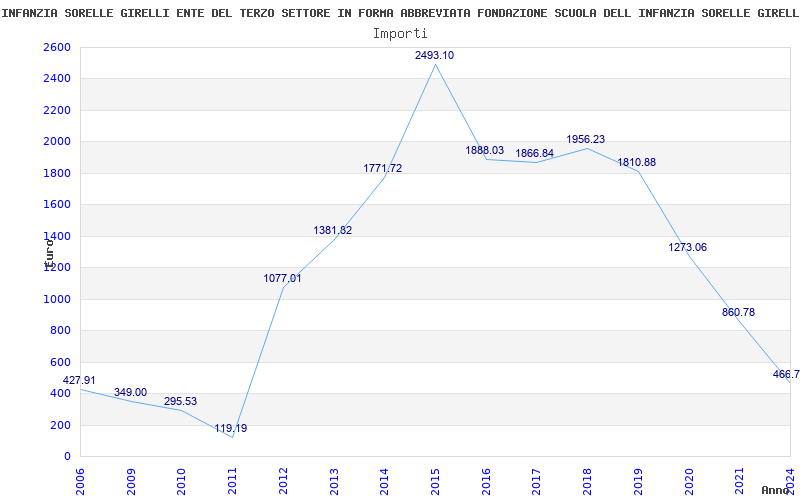Click the 2021 x-axis year label
This screenshot has width=800, height=500.
point(739,482)
